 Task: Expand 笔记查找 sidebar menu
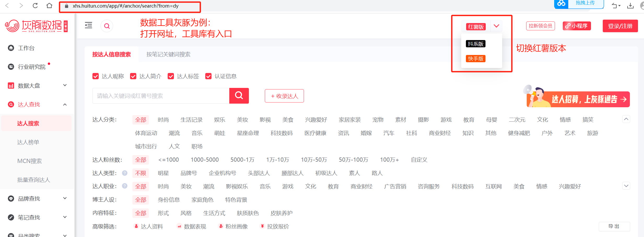65,217
